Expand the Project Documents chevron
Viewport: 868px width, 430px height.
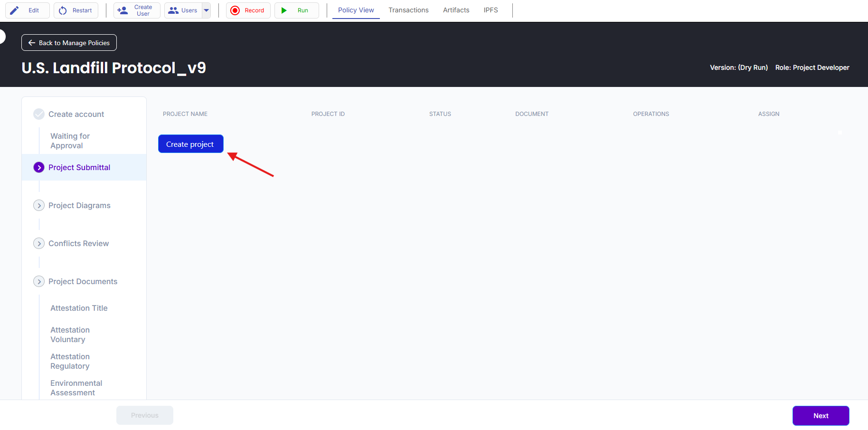coord(39,281)
